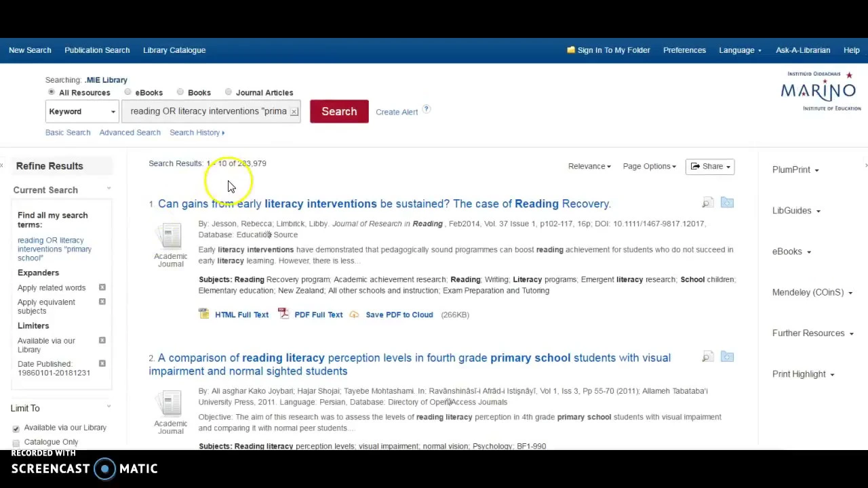Viewport: 868px width, 488px height.
Task: Select Journal Articles radio button
Action: point(228,92)
